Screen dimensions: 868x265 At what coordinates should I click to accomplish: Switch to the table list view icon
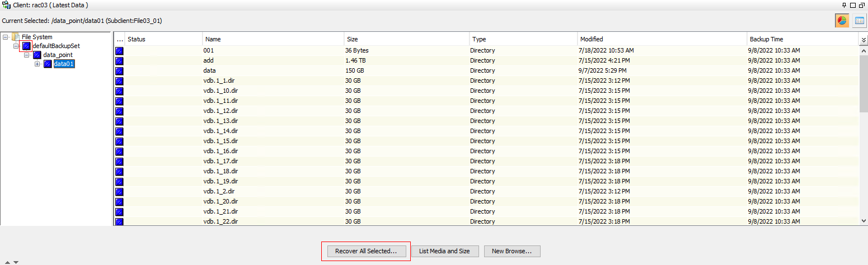click(x=859, y=21)
